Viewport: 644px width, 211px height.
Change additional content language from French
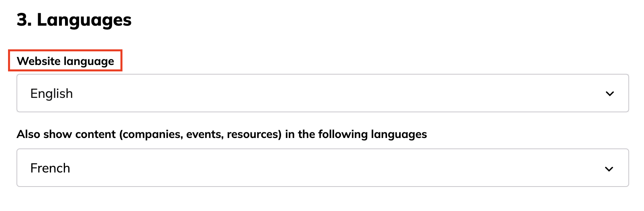[322, 168]
